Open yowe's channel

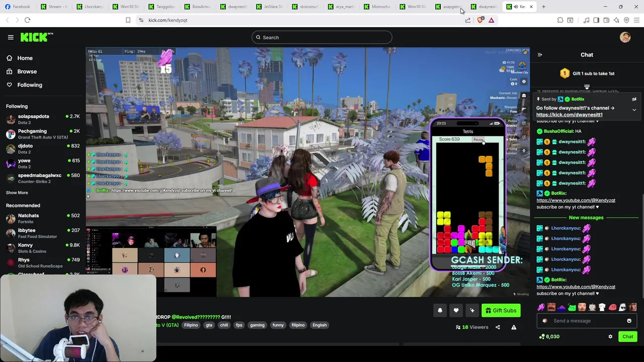(43, 163)
